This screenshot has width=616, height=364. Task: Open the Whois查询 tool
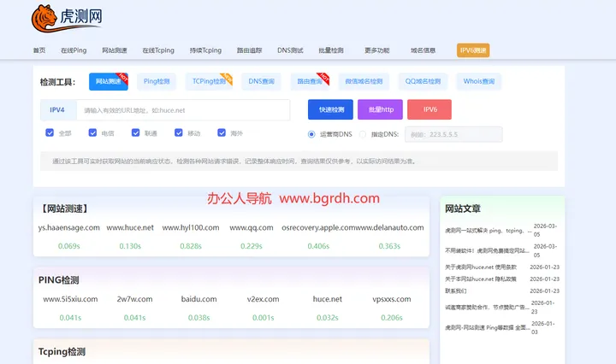478,81
